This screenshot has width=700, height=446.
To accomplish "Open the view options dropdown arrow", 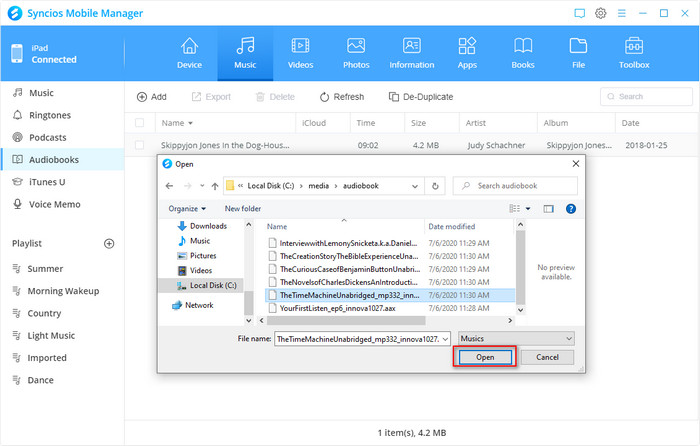I will pos(528,208).
